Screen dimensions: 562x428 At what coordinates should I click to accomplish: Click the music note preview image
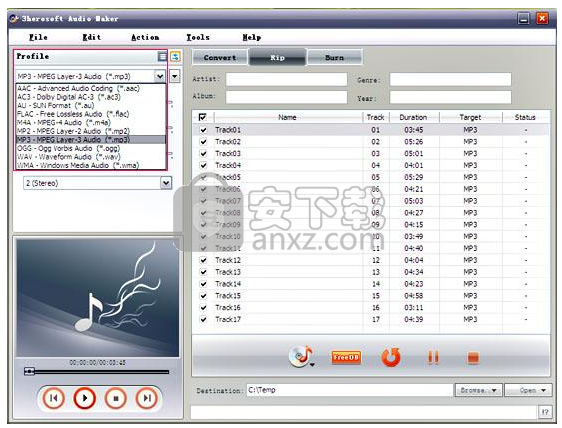click(x=97, y=298)
